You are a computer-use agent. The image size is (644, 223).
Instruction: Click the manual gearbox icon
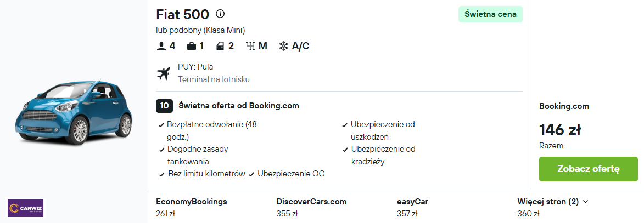coord(250,47)
